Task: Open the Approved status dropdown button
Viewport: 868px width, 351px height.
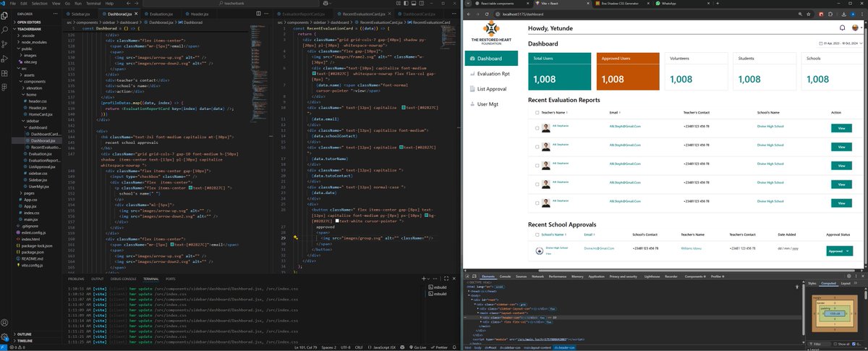Action: point(838,250)
